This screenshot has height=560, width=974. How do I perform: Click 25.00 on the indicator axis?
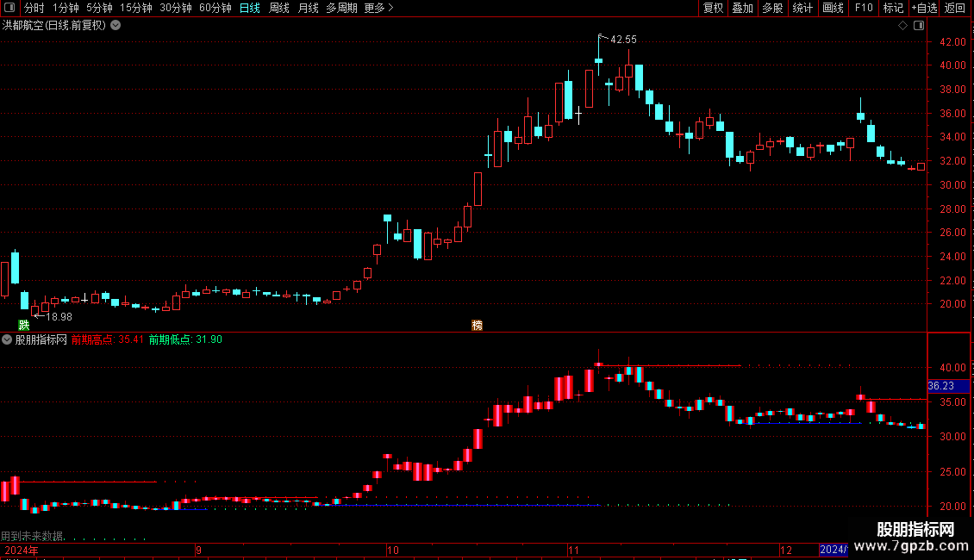point(952,472)
